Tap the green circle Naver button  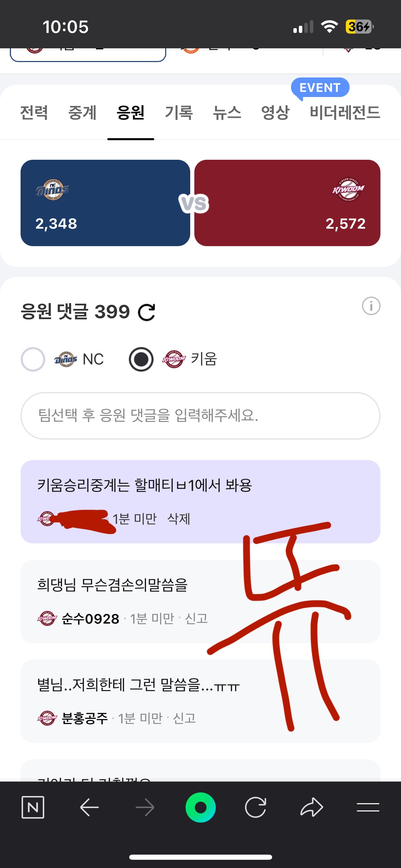200,807
